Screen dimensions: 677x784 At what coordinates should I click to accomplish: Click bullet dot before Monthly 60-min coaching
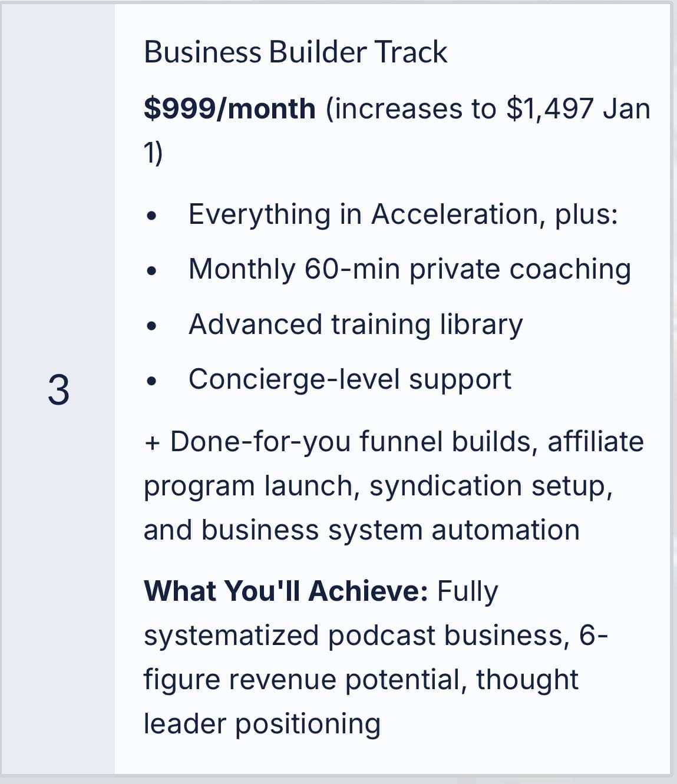[153, 271]
